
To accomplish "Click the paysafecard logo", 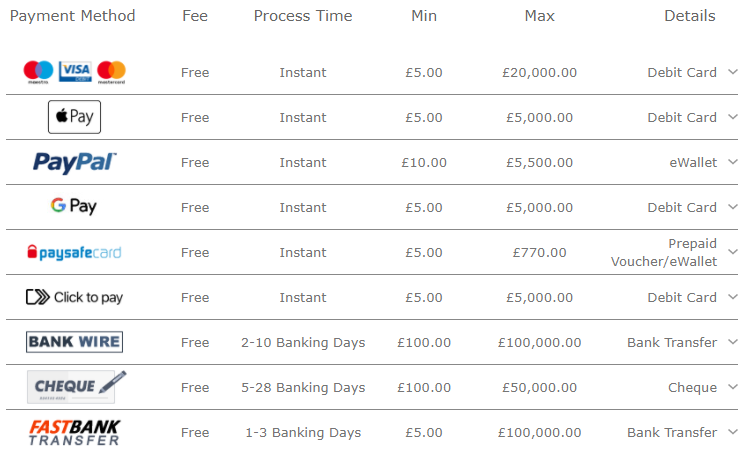I will click(x=74, y=252).
